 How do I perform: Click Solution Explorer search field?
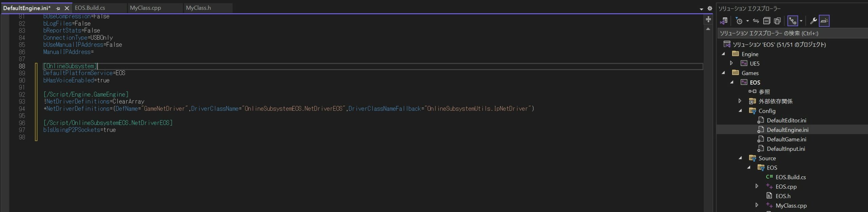tap(792, 33)
